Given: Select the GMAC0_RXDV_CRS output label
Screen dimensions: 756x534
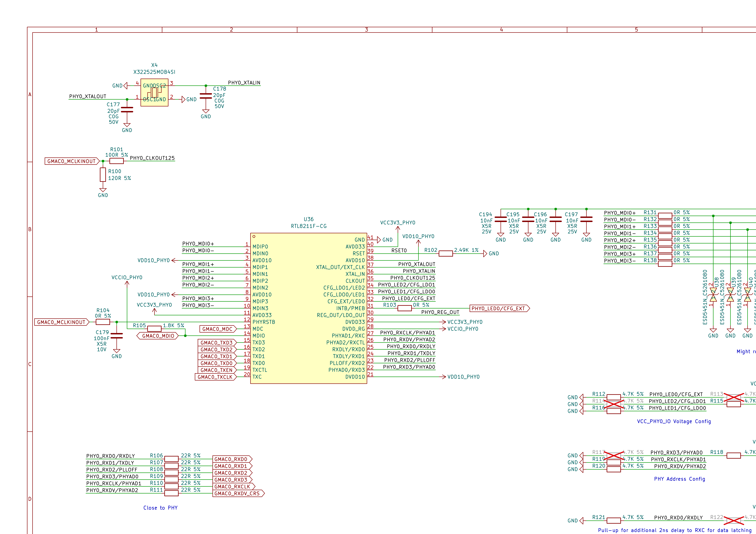Looking at the screenshot, I should click(x=238, y=493).
